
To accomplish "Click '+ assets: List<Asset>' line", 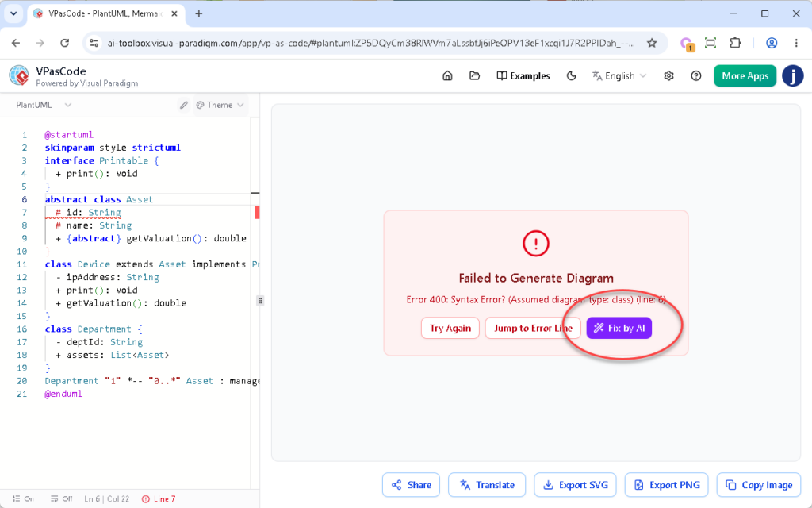I will [x=113, y=355].
